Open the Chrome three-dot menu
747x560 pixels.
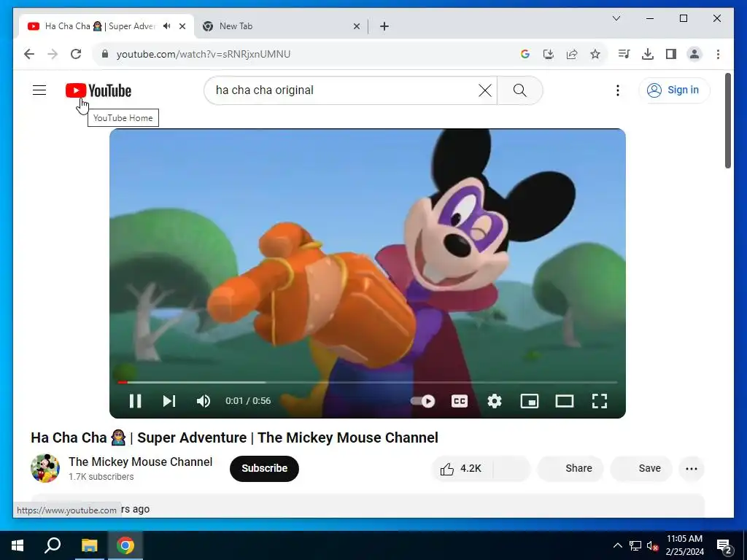tap(718, 54)
